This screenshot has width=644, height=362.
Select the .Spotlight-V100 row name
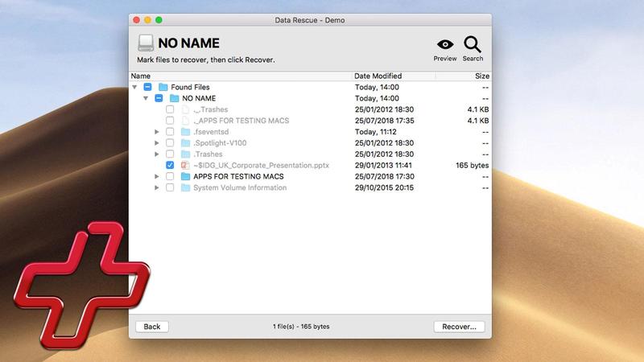220,143
